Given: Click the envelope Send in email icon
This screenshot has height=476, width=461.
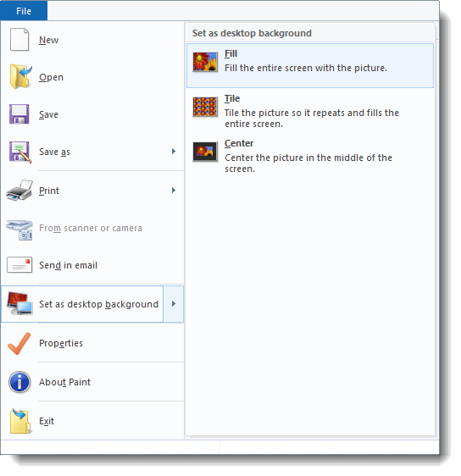Looking at the screenshot, I should (x=19, y=265).
